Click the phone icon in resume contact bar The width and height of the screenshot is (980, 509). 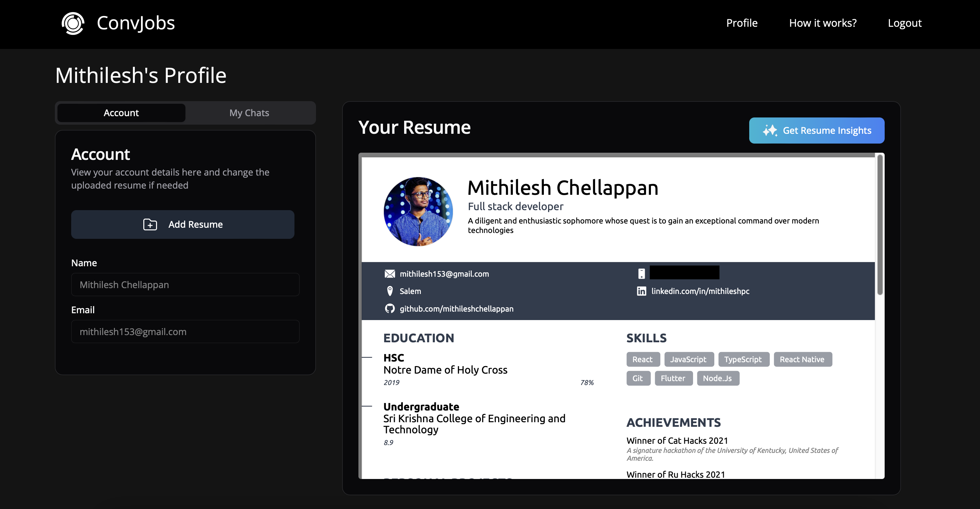coord(641,274)
